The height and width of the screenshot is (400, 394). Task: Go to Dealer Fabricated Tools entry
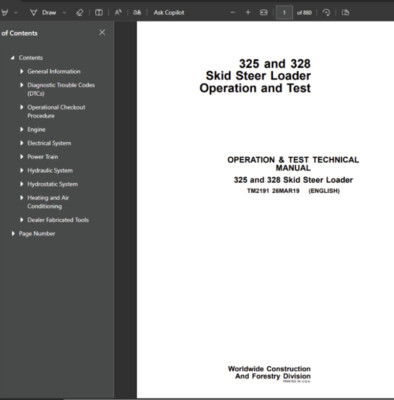tap(58, 220)
